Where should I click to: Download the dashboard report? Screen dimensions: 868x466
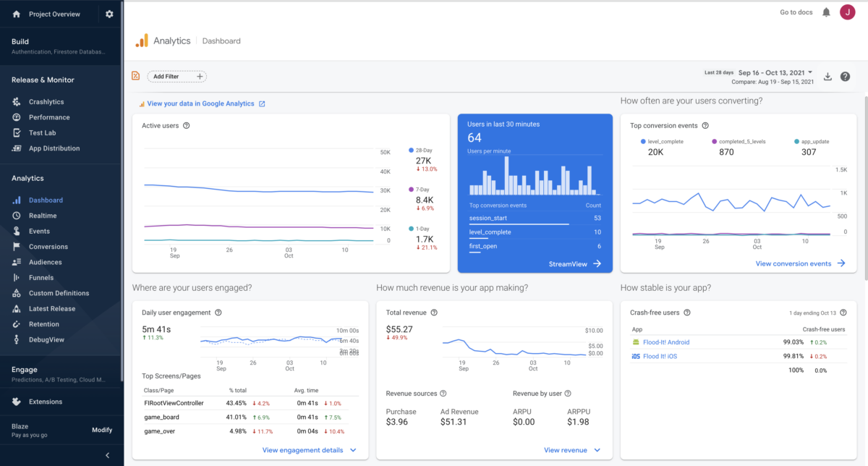(x=827, y=76)
